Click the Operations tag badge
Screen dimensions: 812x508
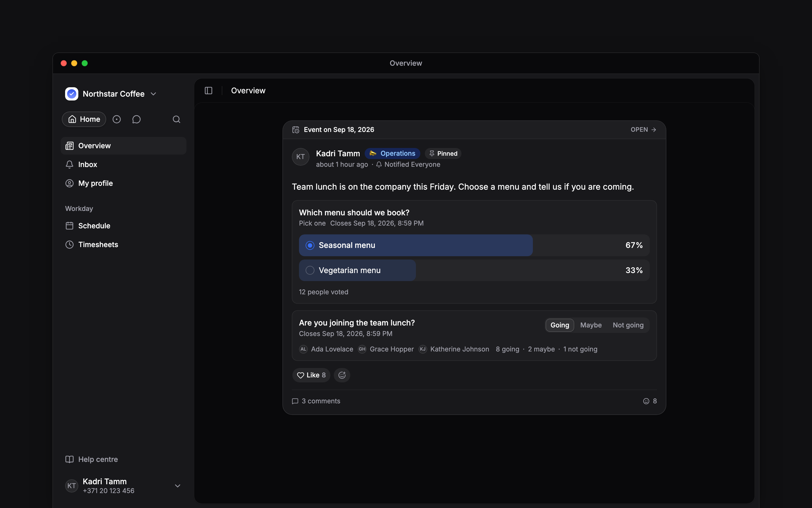(392, 154)
